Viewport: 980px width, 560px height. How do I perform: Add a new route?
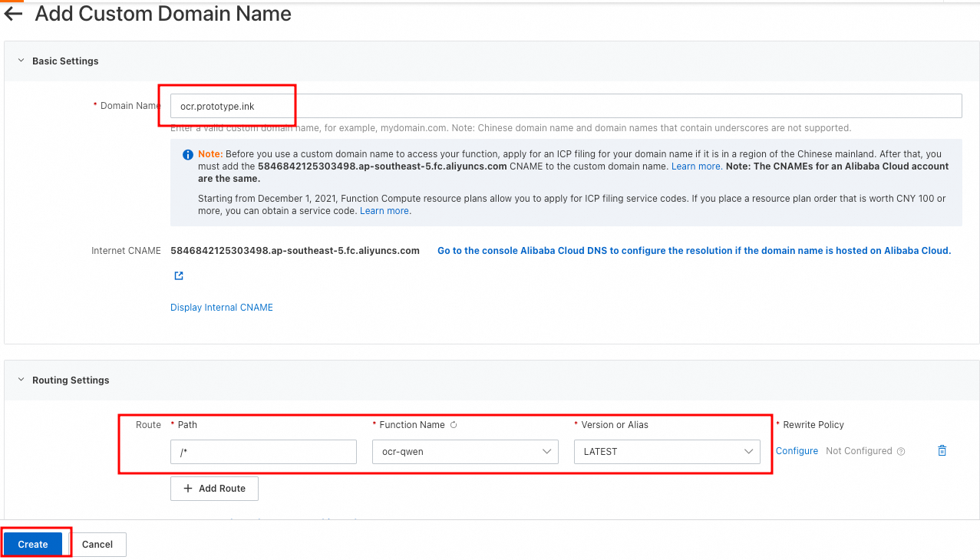[x=214, y=489]
